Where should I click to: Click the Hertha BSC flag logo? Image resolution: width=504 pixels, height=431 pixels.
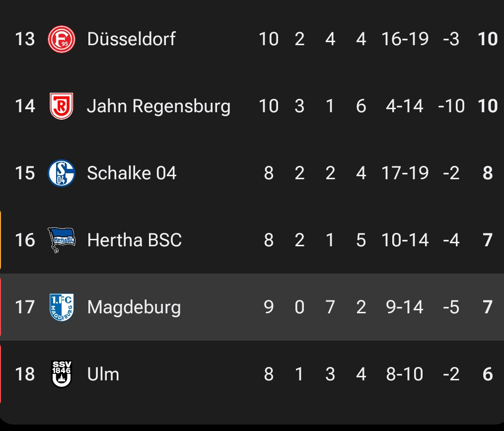coord(61,240)
